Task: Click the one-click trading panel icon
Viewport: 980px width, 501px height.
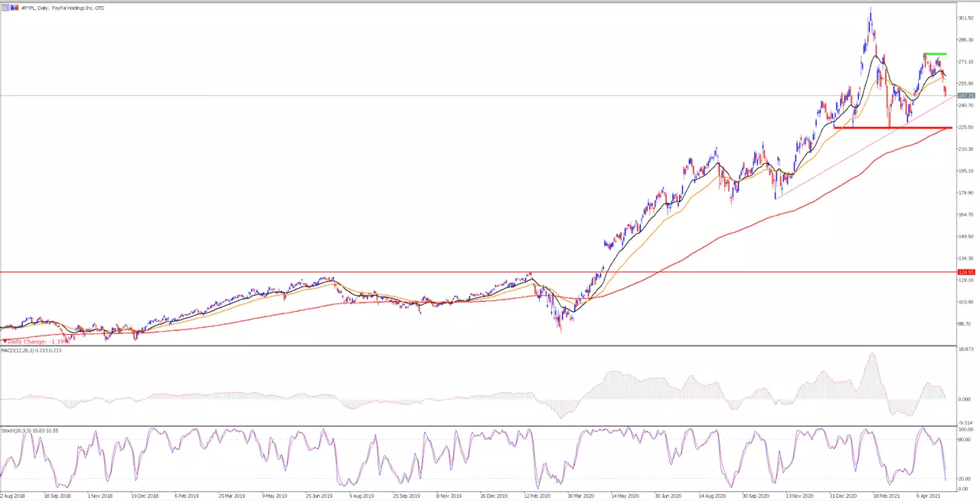Action: pos(5,8)
